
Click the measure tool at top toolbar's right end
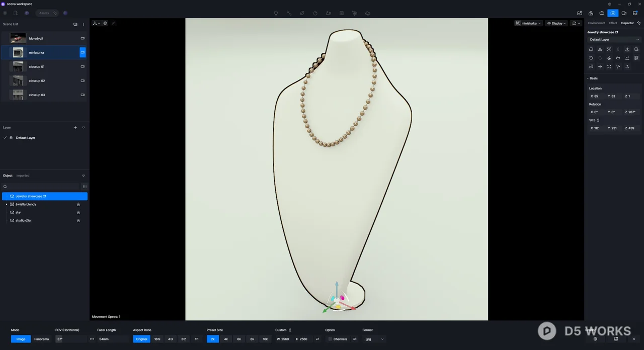368,13
